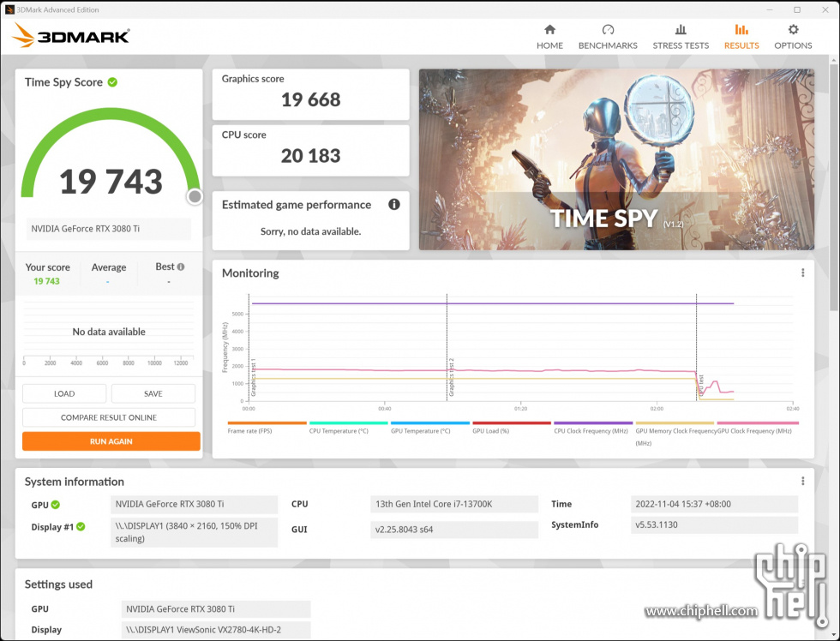Click the Display ViewSonic VX2780-4K-HD-2 setting

pyautogui.click(x=216, y=630)
